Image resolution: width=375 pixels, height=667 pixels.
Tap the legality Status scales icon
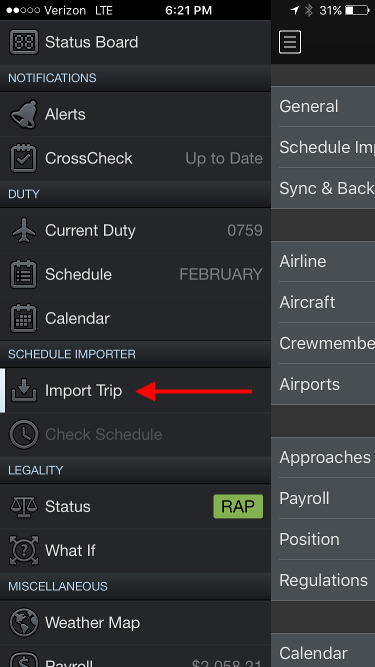tap(24, 506)
